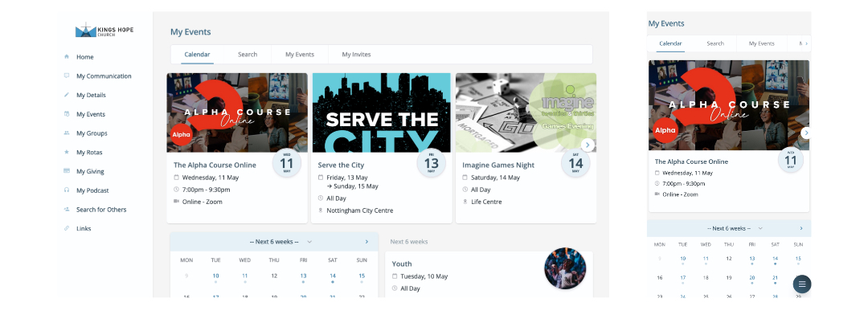The image size is (868, 327).
Task: Open the Next 6 weeks dropdown in desktop calendar
Action: [281, 242]
